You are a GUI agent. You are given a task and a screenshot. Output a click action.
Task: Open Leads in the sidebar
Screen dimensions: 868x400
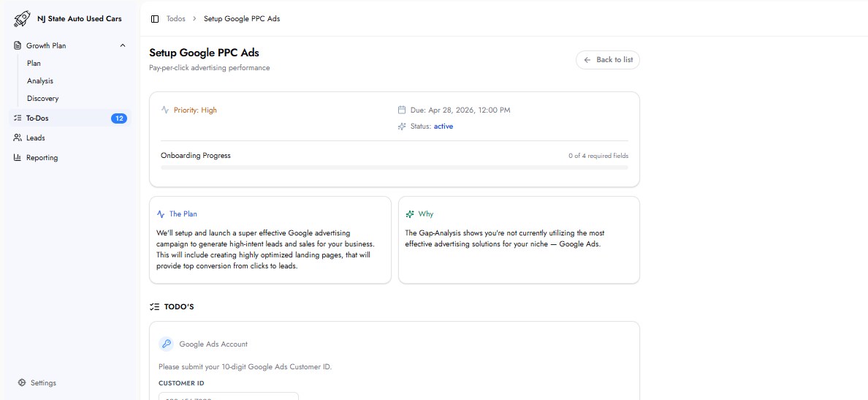(69, 137)
